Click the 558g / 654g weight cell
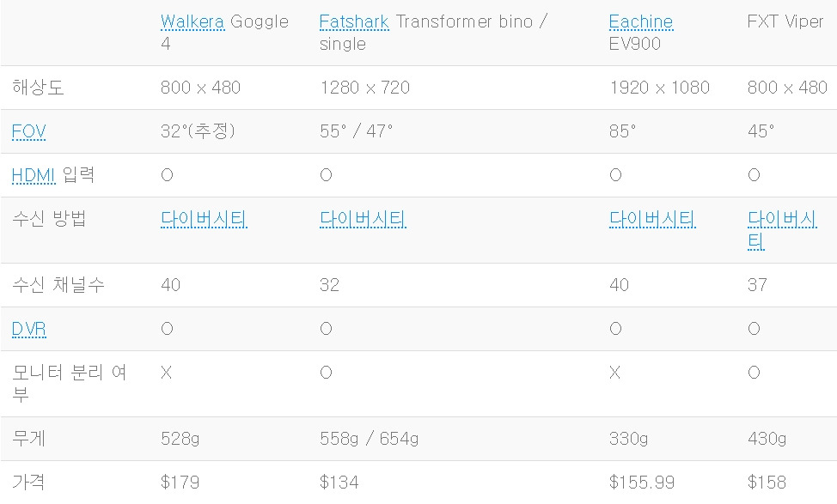This screenshot has height=504, width=837. (369, 439)
